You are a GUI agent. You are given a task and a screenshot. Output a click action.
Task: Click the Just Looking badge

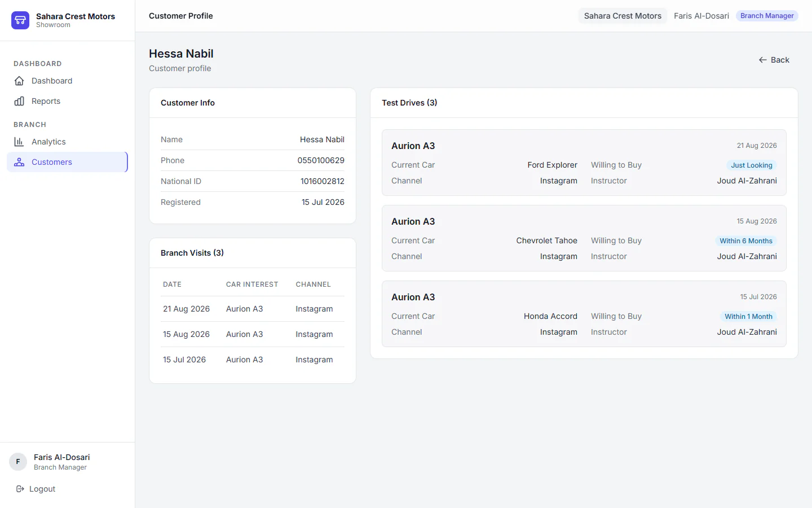(751, 165)
